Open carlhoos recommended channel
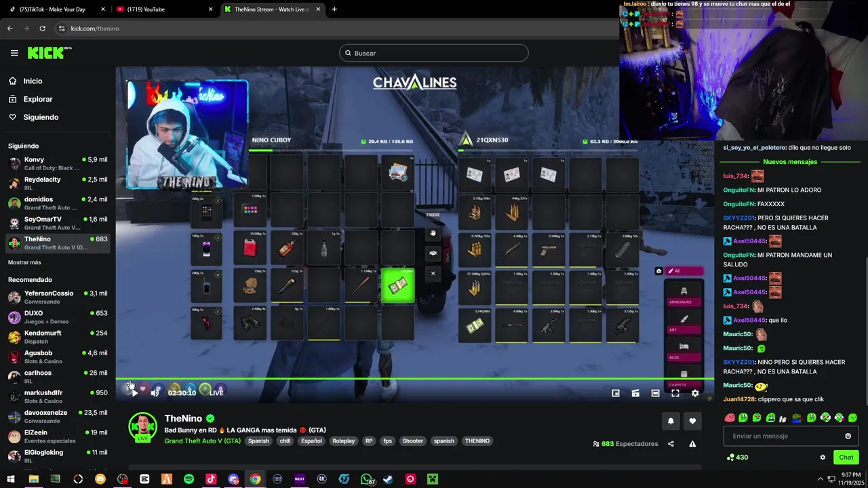Screen dimensions: 868x488 point(58,376)
